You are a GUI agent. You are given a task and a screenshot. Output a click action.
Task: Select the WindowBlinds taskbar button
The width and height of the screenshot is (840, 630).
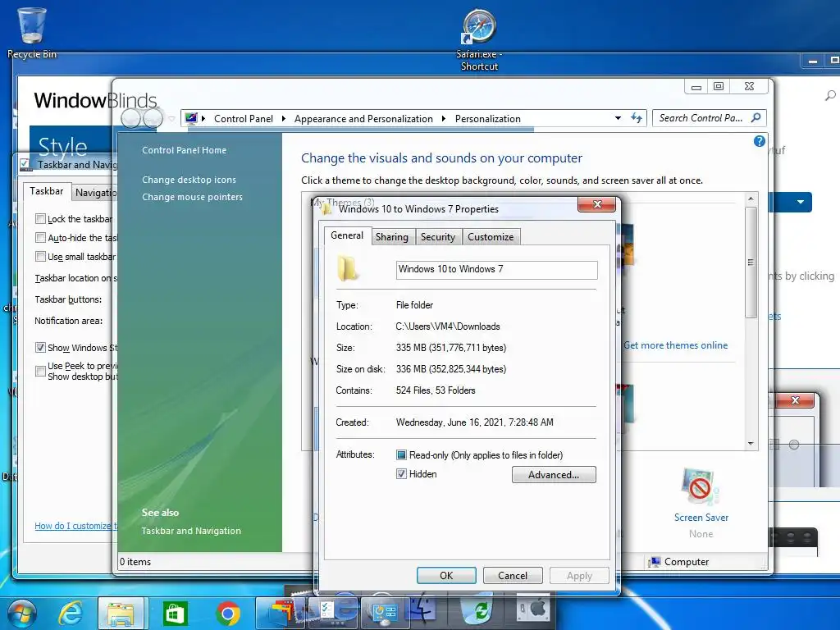[x=282, y=613]
